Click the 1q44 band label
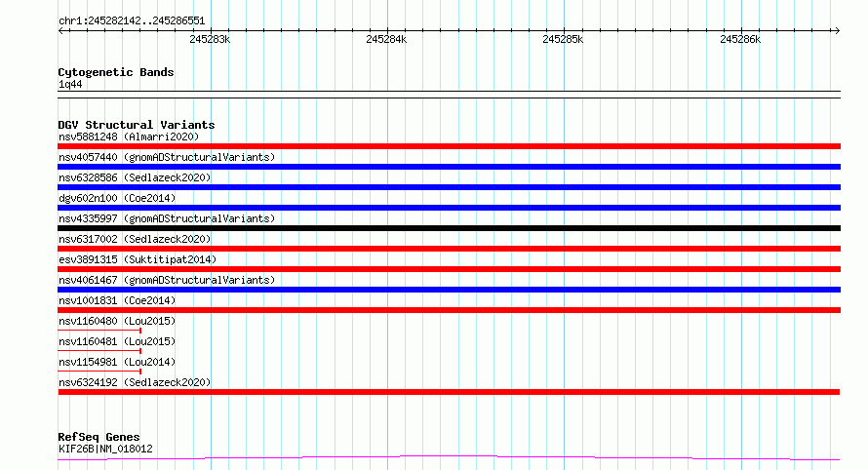This screenshot has height=470, width=868. (x=70, y=84)
